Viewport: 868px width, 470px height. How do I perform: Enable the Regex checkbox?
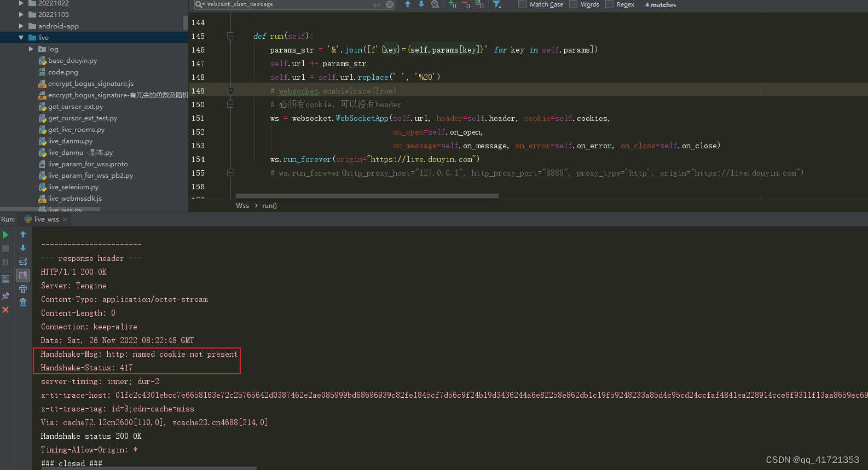[x=610, y=4]
